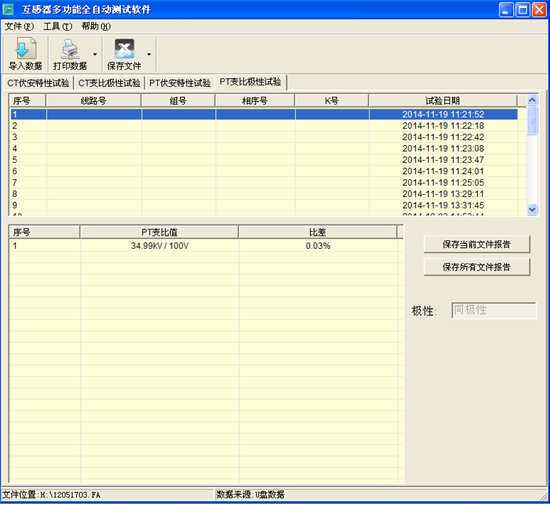Select record row dated 2014-11-19 11:23:08
Image resolution: width=550 pixels, height=505 pixels.
[264, 148]
